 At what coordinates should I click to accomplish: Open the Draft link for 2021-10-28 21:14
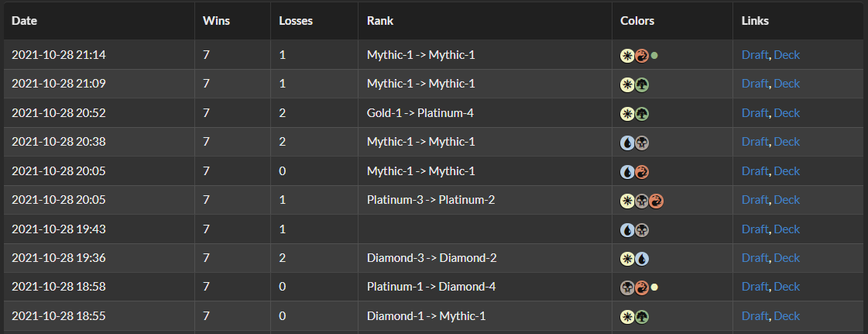coord(754,54)
